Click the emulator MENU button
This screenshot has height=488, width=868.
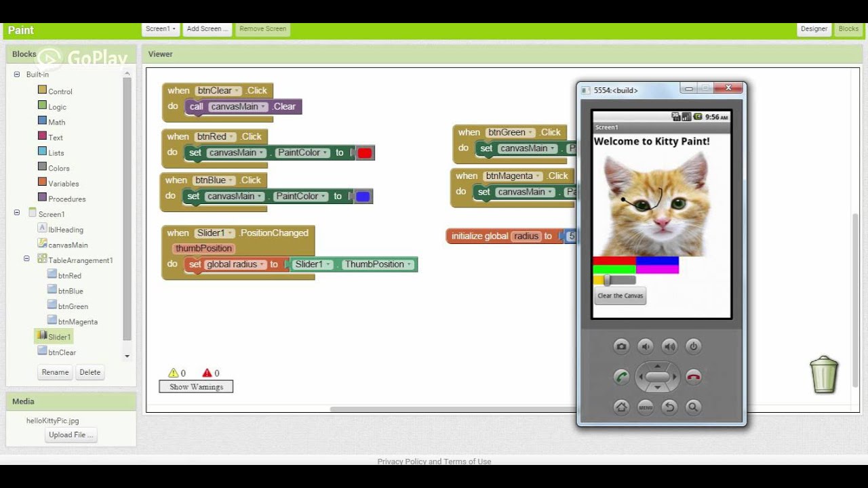point(646,407)
